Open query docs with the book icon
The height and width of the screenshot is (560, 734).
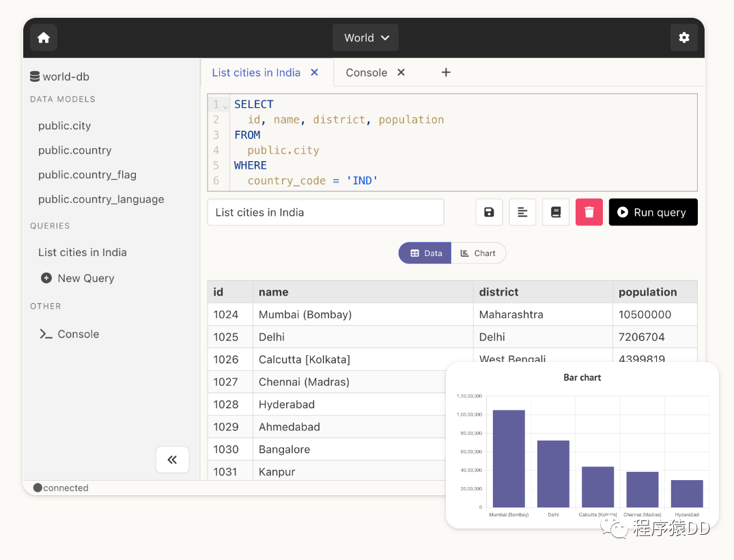pos(556,212)
